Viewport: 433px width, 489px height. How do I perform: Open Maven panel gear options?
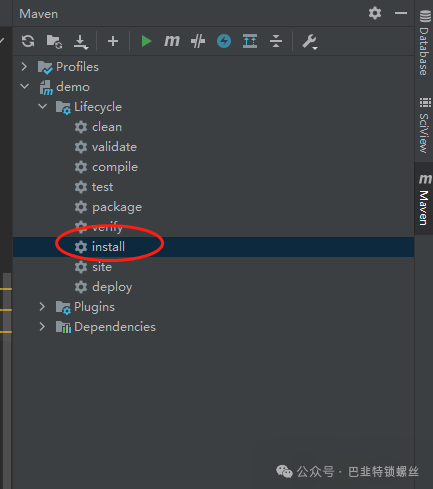tap(375, 13)
